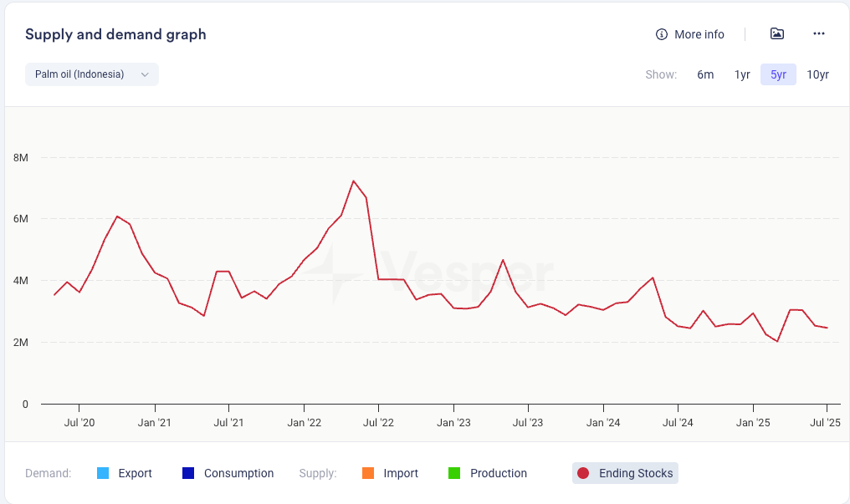The width and height of the screenshot is (850, 504).
Task: Toggle the Export series label
Action: pyautogui.click(x=136, y=473)
